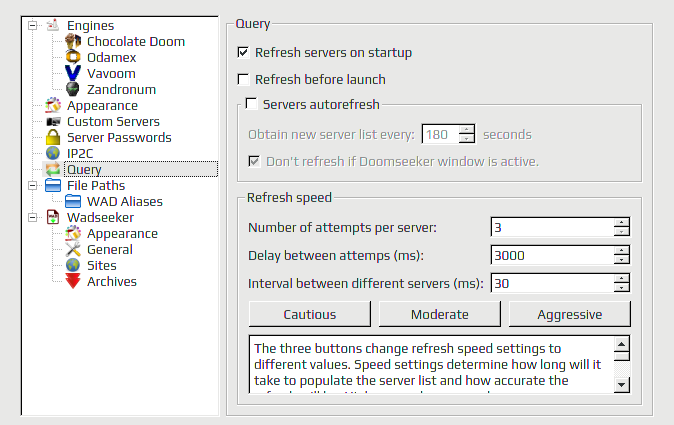The image size is (674, 425).
Task: Click the File Paths folder icon
Action: (x=53, y=185)
